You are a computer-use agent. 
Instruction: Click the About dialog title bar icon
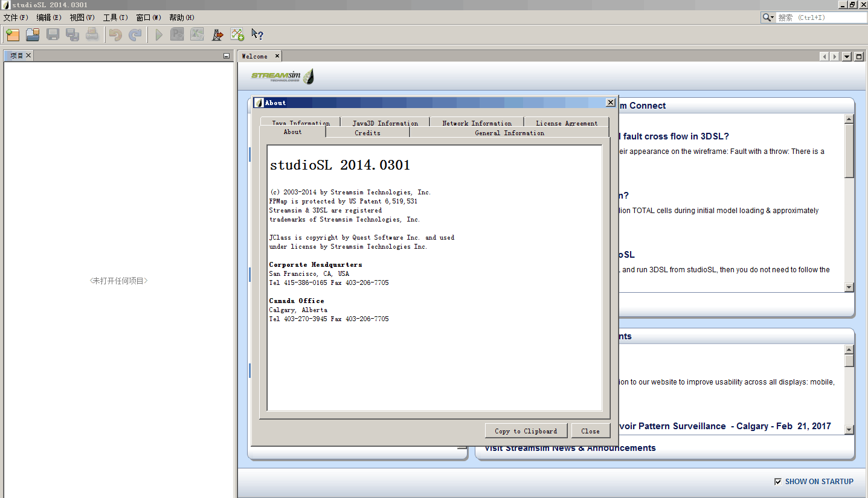click(259, 103)
